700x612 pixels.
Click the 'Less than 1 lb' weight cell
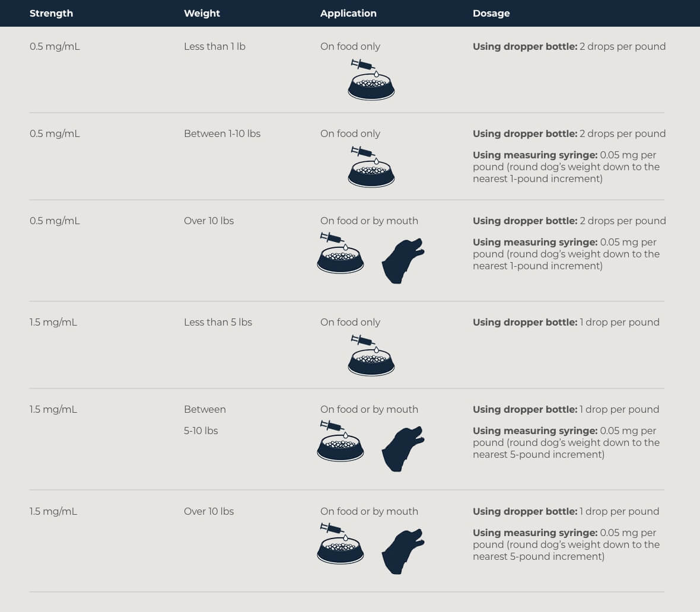pyautogui.click(x=214, y=46)
